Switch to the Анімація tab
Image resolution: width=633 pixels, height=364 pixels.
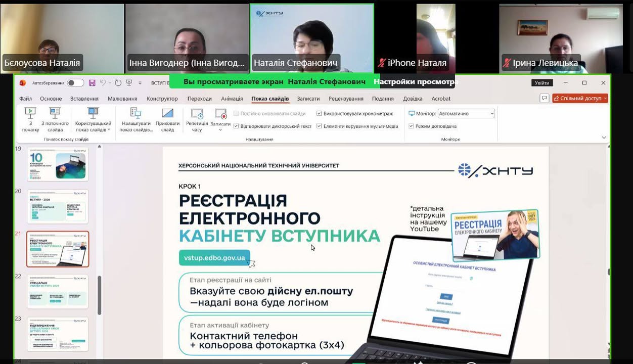pos(232,99)
